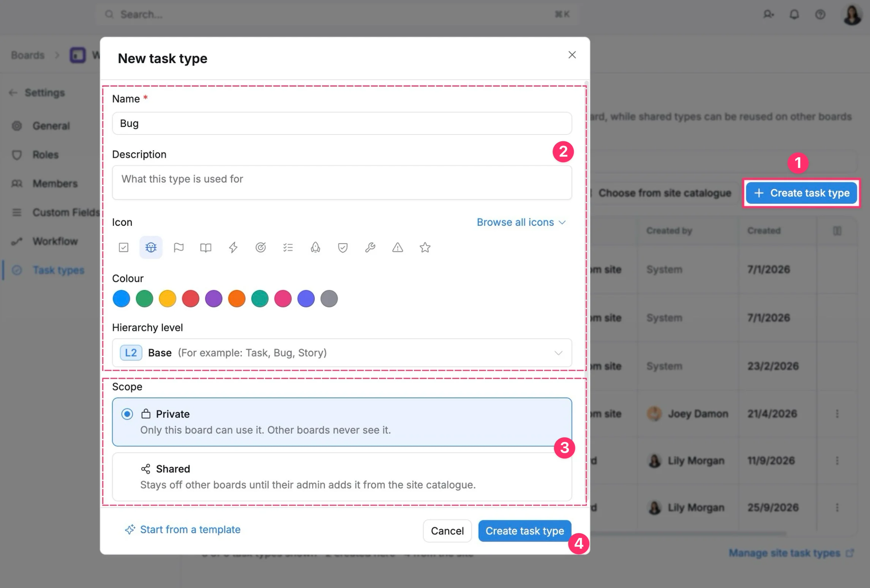Viewport: 870px width, 588px height.
Task: Select the warning triangle icon
Action: [x=398, y=248]
